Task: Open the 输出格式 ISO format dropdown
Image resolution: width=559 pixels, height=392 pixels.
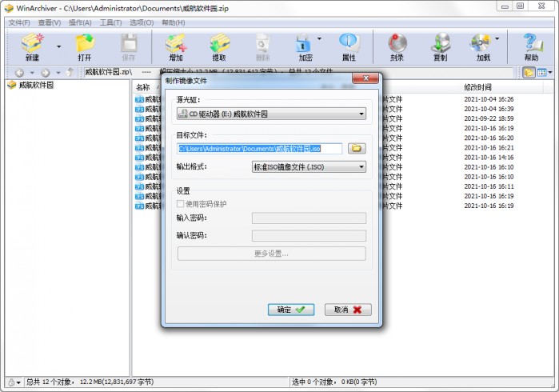Action: tap(309, 167)
